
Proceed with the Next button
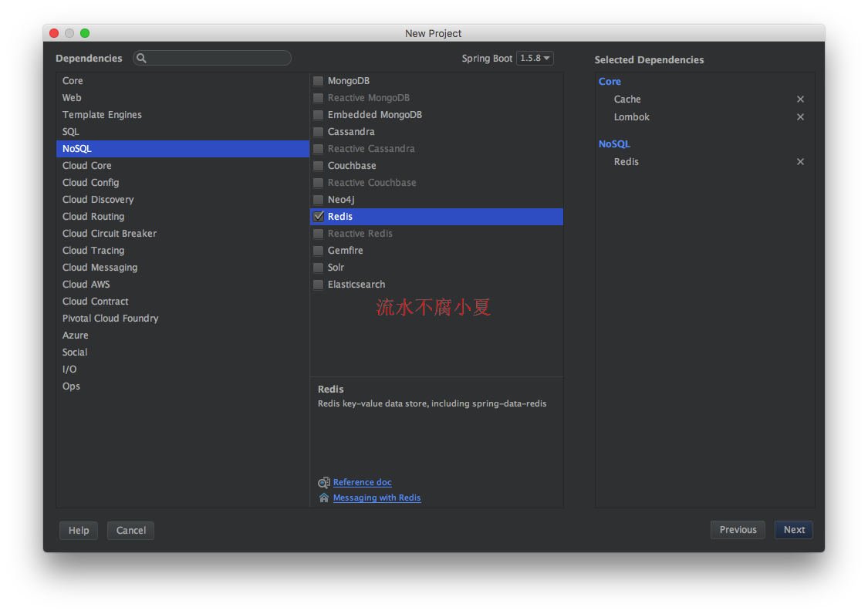click(x=794, y=530)
